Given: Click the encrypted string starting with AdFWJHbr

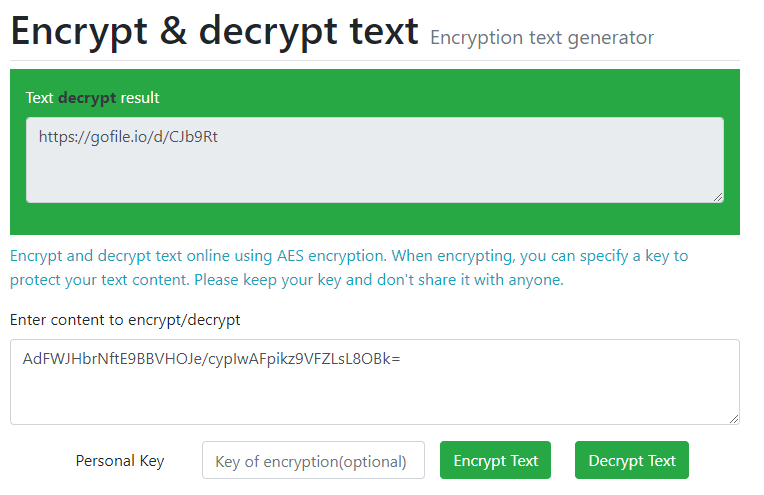Looking at the screenshot, I should point(211,359).
